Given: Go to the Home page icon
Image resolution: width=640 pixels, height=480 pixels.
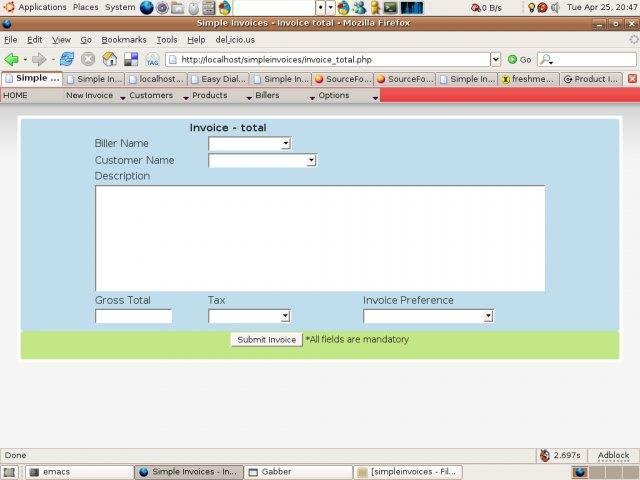Looking at the screenshot, I should tap(109, 60).
